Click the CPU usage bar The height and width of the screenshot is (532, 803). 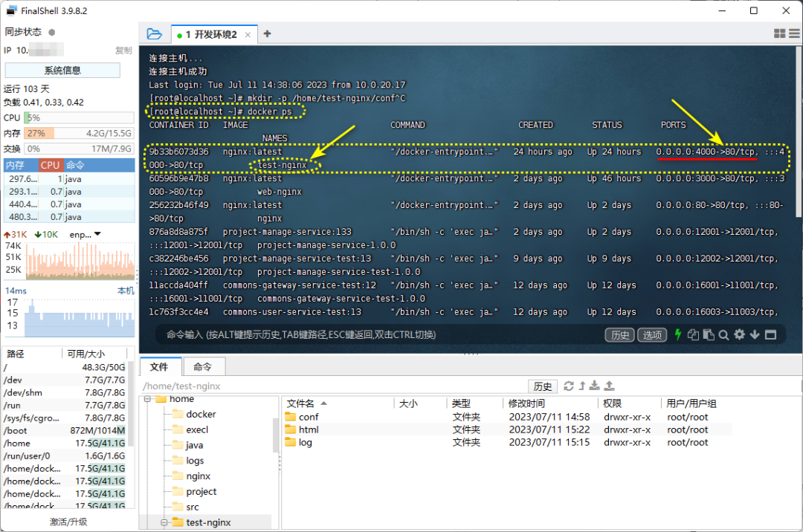[x=79, y=117]
